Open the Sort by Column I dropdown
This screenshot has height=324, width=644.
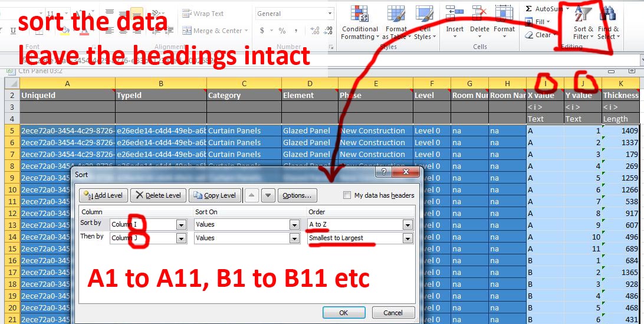181,224
